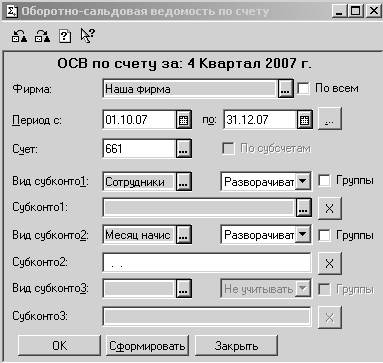The image size is (383, 363).
Task: Open calendar for period start date
Action: coord(183,120)
